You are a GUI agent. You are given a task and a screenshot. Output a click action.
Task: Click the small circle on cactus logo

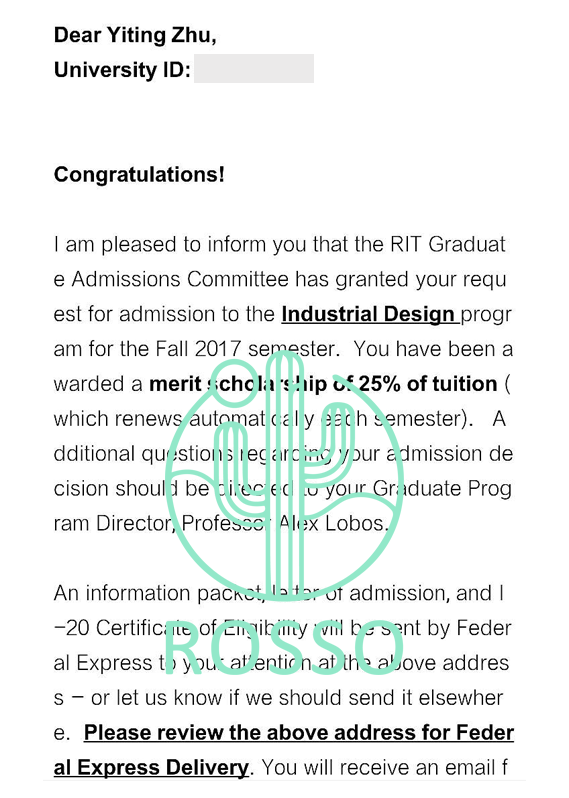(236, 382)
